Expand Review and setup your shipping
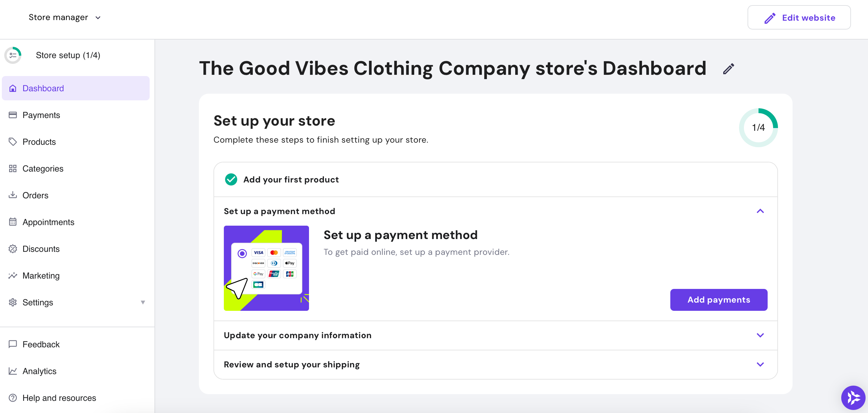 point(760,364)
